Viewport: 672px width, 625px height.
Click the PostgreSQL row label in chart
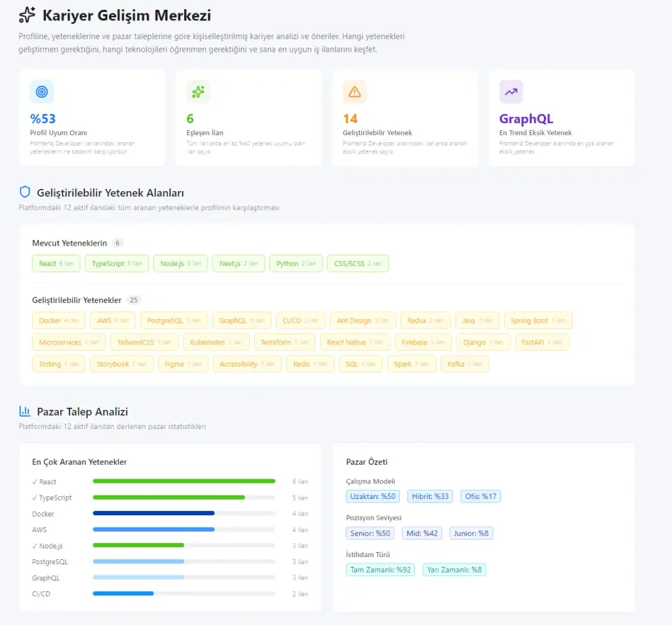click(50, 561)
